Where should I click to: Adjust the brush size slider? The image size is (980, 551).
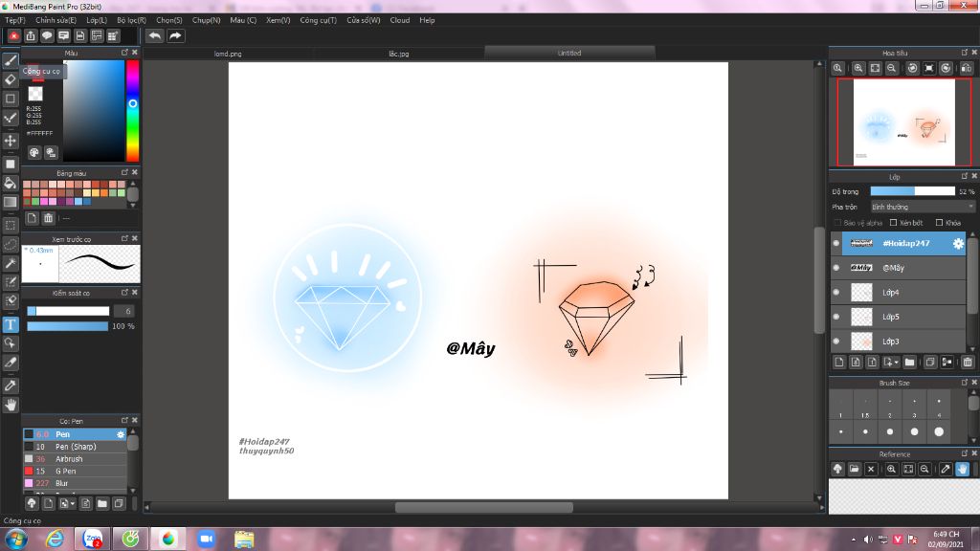pyautogui.click(x=68, y=311)
